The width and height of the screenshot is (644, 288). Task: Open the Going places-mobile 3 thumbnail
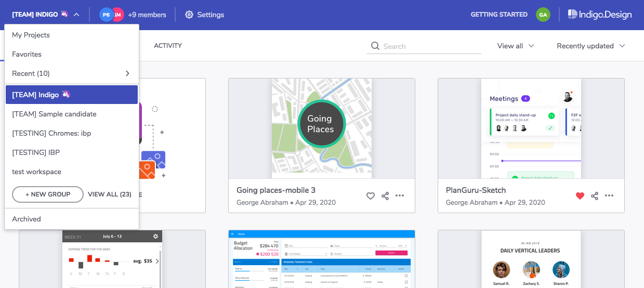(322, 128)
